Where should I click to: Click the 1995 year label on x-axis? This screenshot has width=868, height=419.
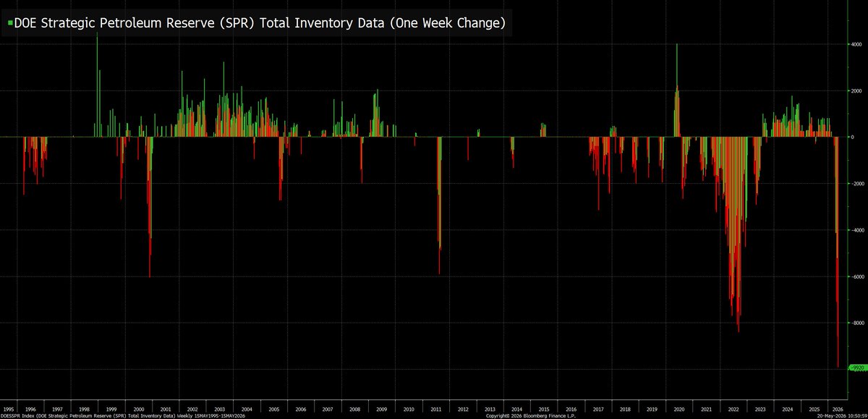pyautogui.click(x=9, y=409)
